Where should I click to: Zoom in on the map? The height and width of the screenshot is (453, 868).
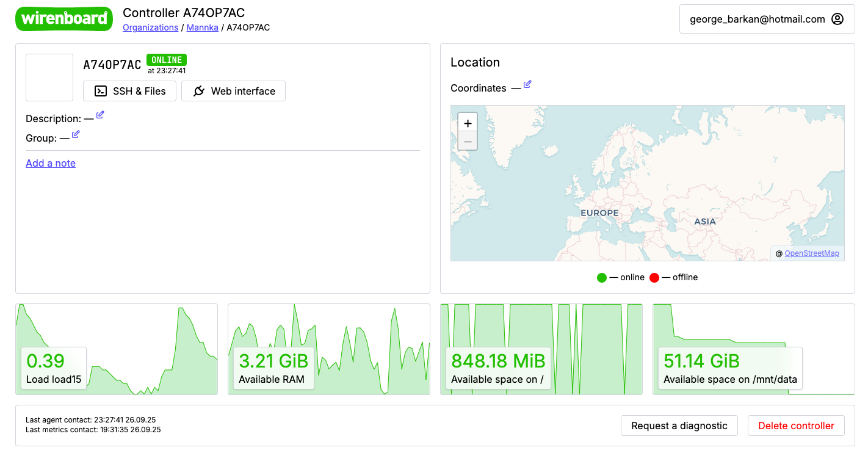coord(468,123)
